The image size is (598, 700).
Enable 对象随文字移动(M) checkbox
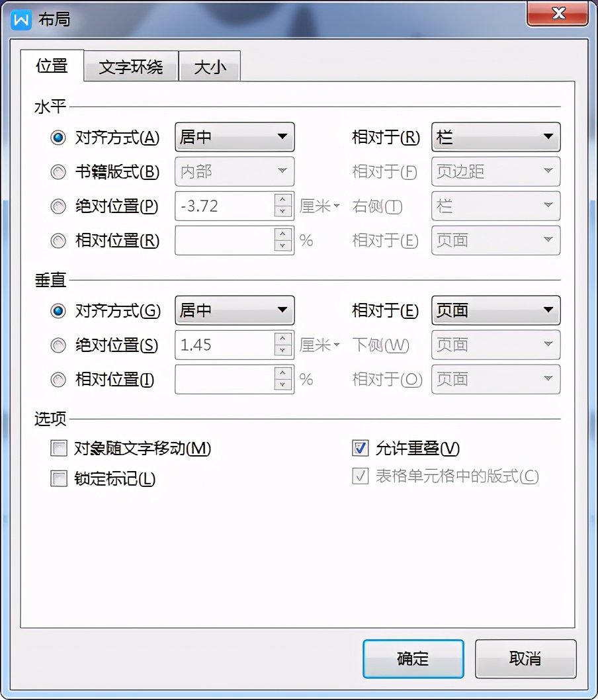coord(59,448)
